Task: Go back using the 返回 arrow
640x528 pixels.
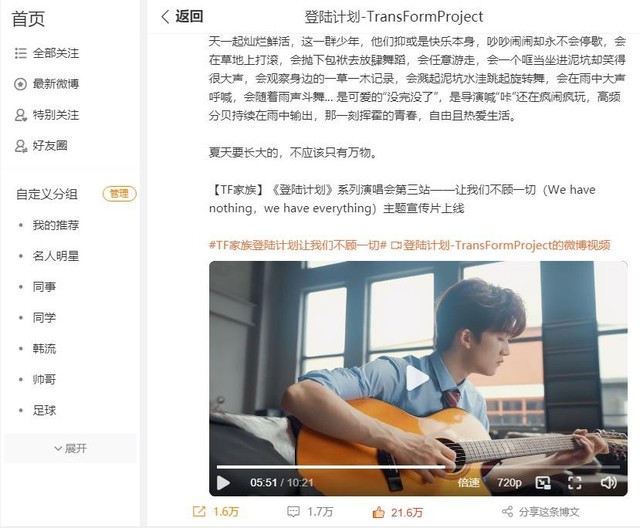Action: pyautogui.click(x=165, y=17)
